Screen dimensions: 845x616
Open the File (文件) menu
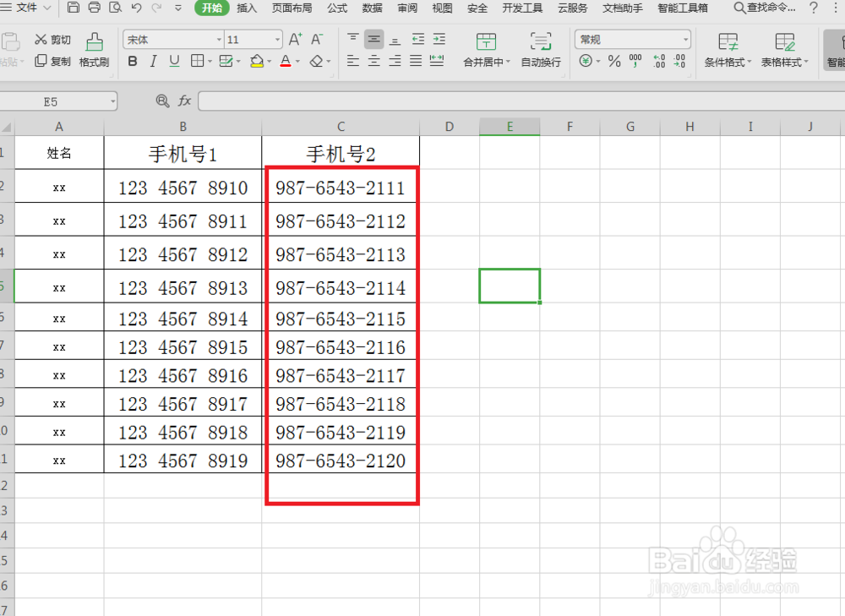[26, 8]
